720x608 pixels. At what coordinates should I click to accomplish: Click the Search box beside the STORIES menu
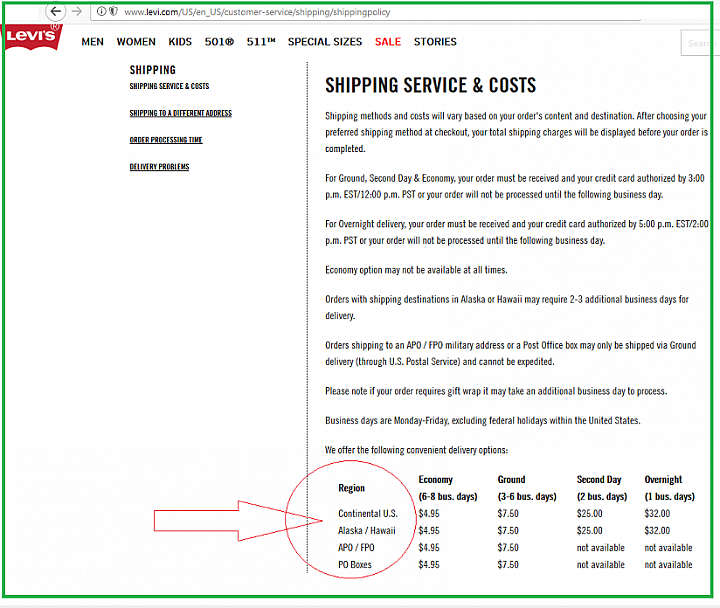coord(700,43)
